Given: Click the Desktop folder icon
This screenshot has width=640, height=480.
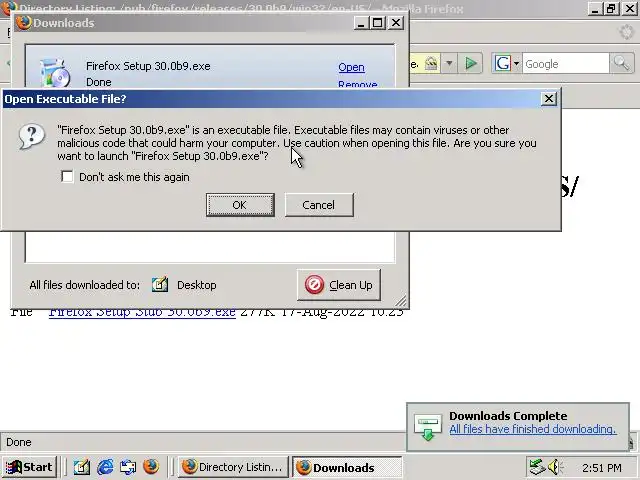Looking at the screenshot, I should pyautogui.click(x=160, y=284).
